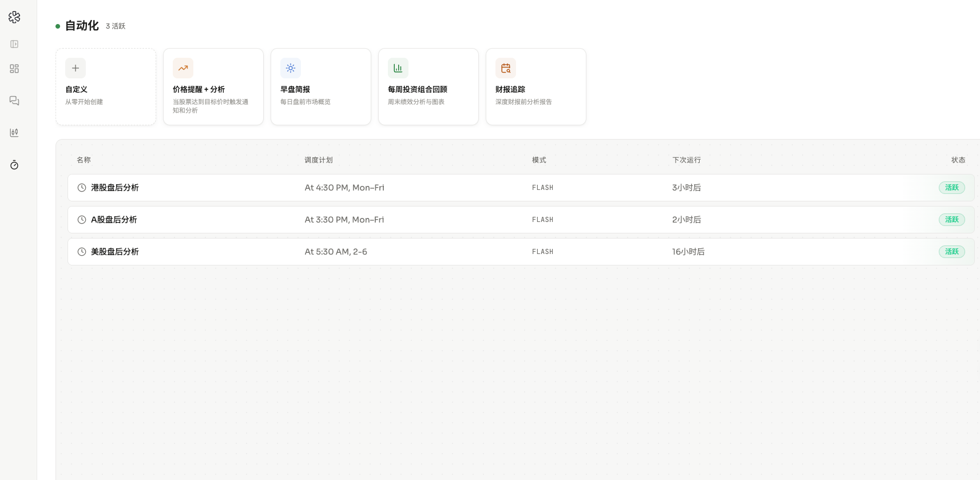Click the 名称 column header
Image resolution: width=980 pixels, height=480 pixels.
click(84, 160)
